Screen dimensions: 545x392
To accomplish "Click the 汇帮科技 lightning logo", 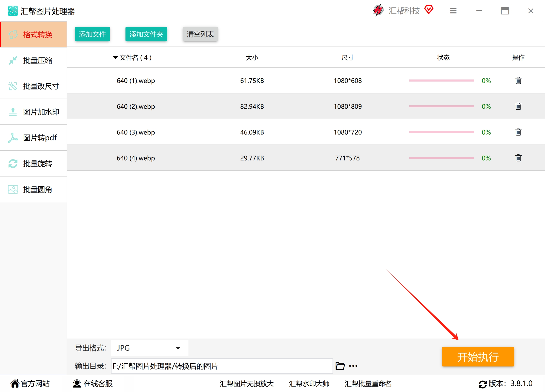I will pyautogui.click(x=378, y=10).
